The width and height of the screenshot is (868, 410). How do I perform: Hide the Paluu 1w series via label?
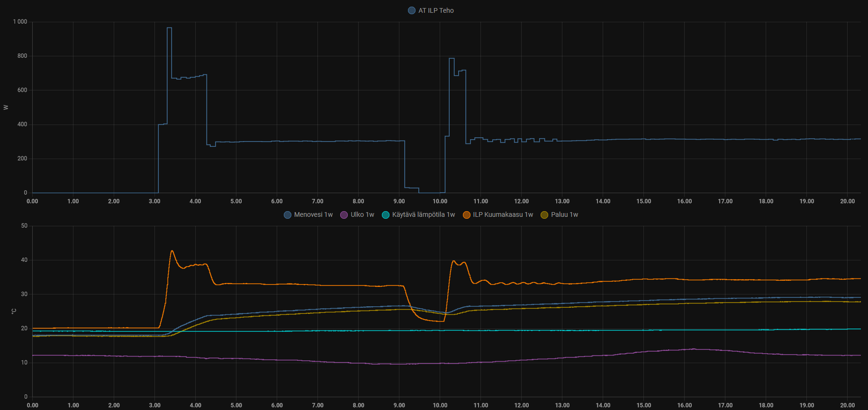point(564,215)
